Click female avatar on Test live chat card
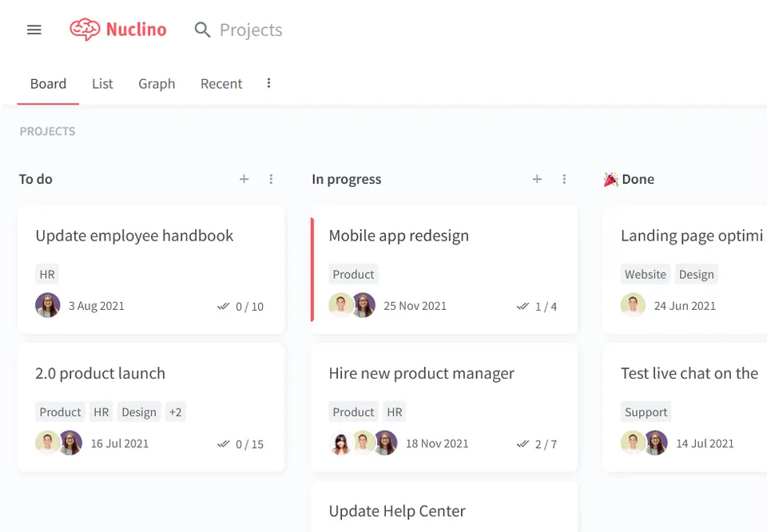This screenshot has width=767, height=532. (656, 443)
